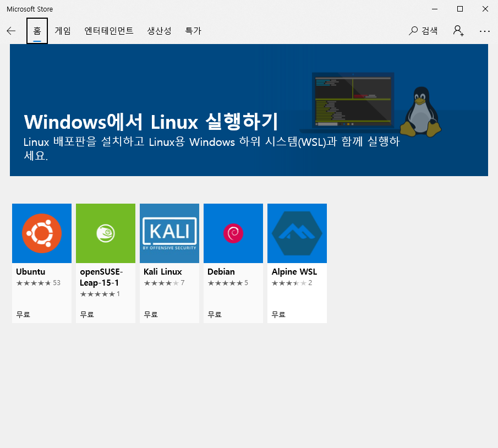Close the Microsoft Store window
The image size is (498, 448).
click(485, 9)
